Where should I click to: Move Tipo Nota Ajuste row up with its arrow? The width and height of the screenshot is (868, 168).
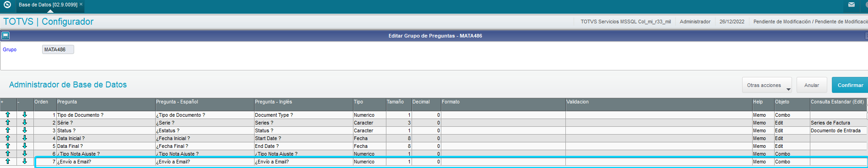pos(8,154)
